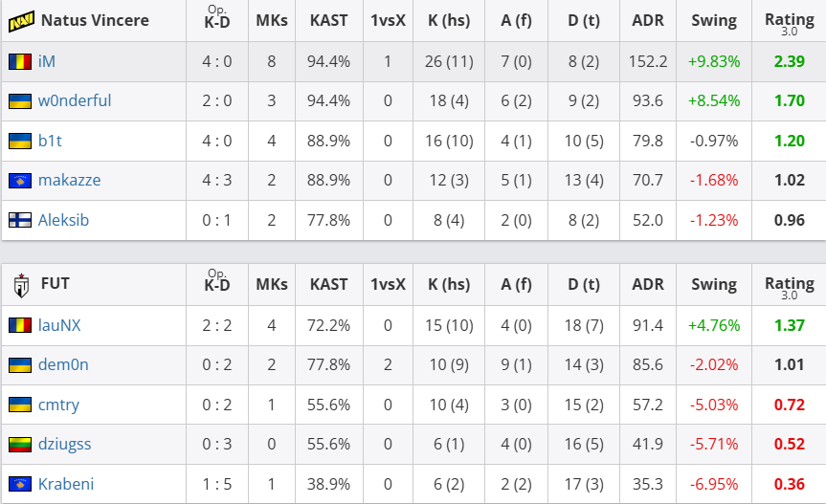
Task: Open player profile for iM
Action: [x=47, y=61]
